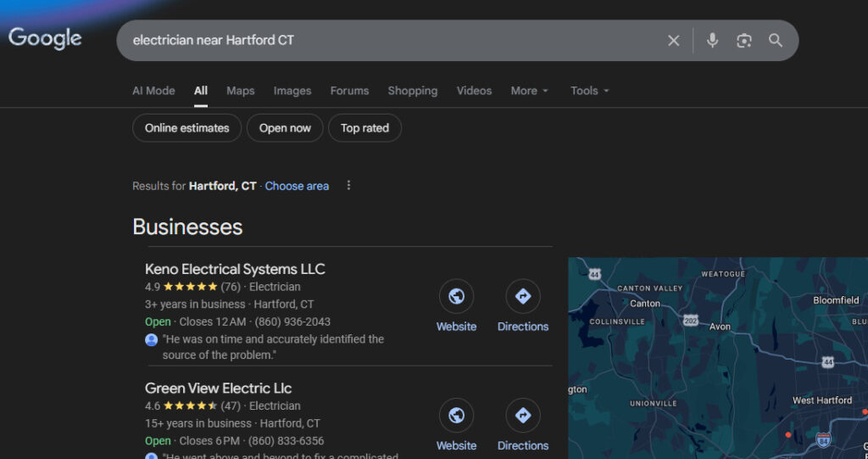Open the Videos tab

pyautogui.click(x=474, y=91)
